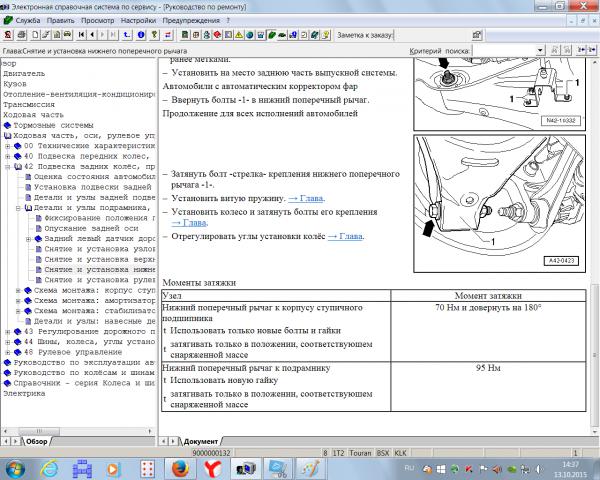The width and height of the screenshot is (600, 480).
Task: Expand '40 Подвеска передних колес' tree node
Action: click(x=7, y=156)
